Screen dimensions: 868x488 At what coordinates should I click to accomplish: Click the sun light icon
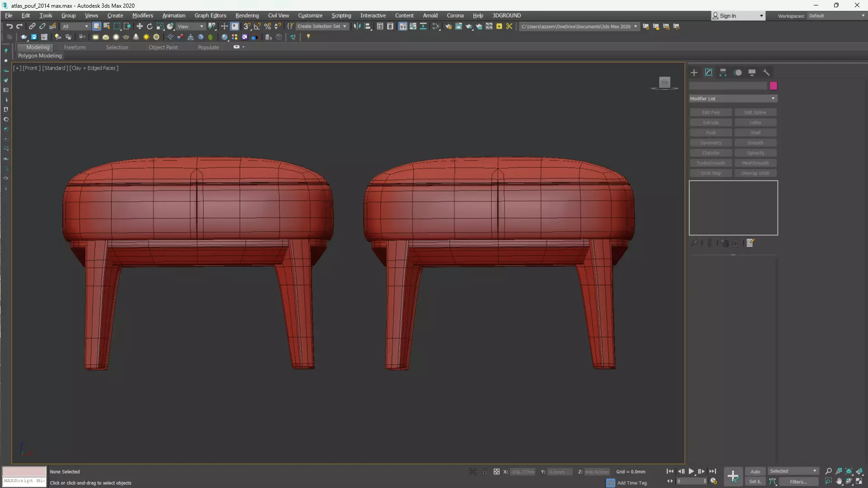coord(146,37)
